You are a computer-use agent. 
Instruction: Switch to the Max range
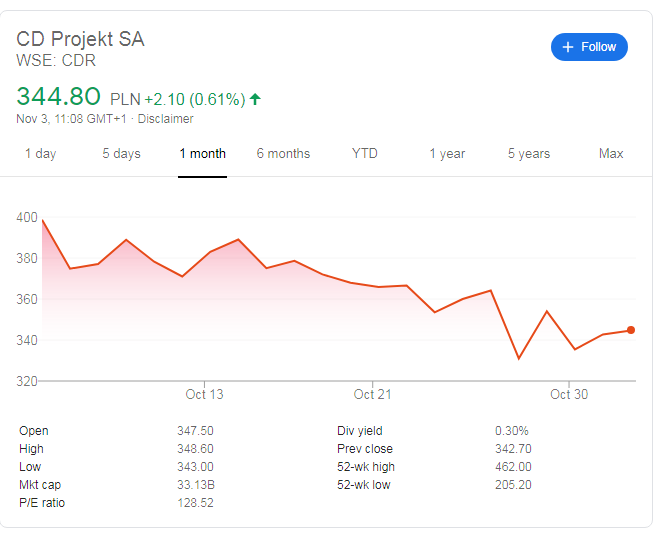pyautogui.click(x=611, y=154)
